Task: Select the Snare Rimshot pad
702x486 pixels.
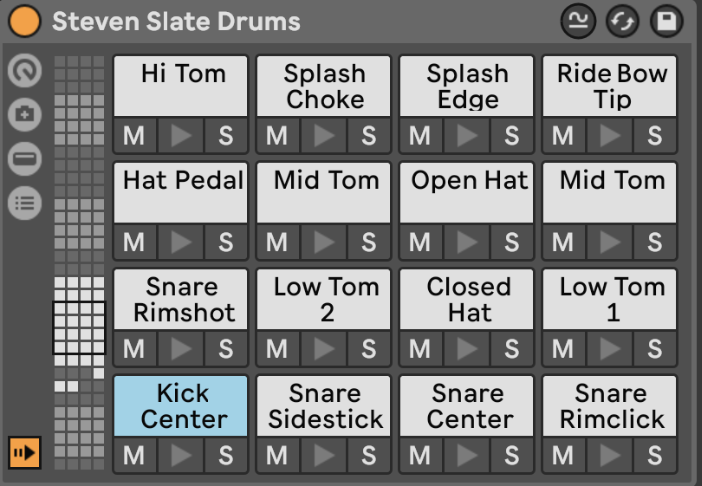Action: coord(180,299)
